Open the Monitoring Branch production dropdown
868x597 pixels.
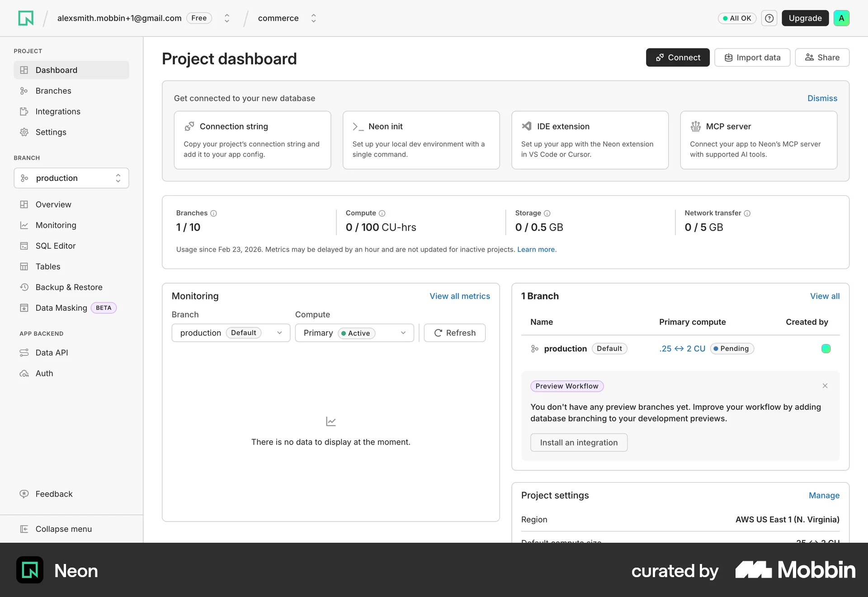click(x=231, y=333)
